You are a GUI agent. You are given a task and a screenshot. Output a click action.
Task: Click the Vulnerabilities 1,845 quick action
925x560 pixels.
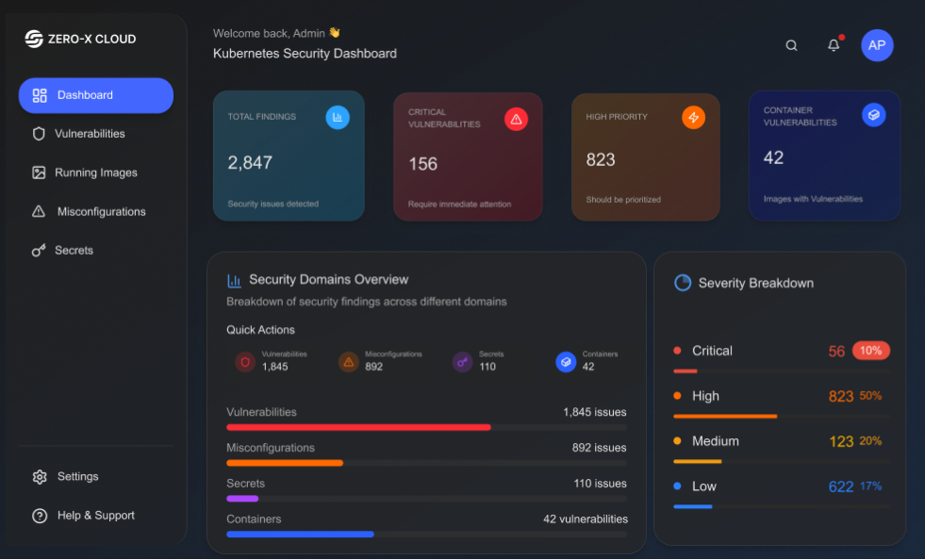[272, 361]
